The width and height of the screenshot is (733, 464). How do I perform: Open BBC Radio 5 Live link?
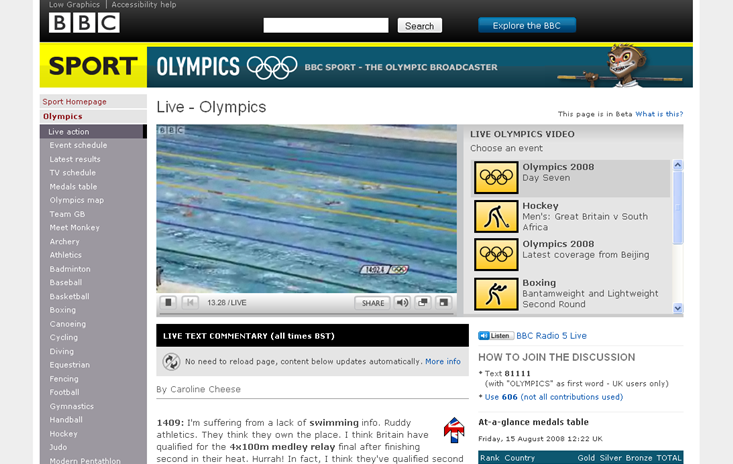[x=551, y=336]
